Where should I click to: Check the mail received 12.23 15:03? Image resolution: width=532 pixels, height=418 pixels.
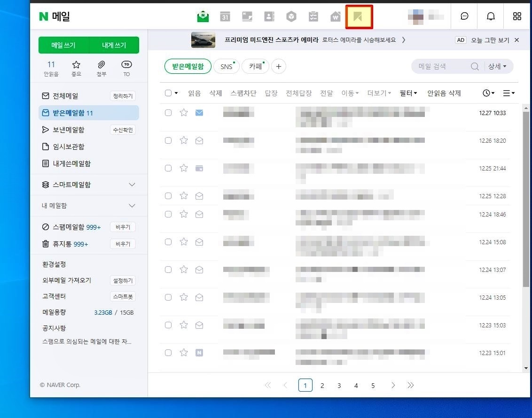168,325
